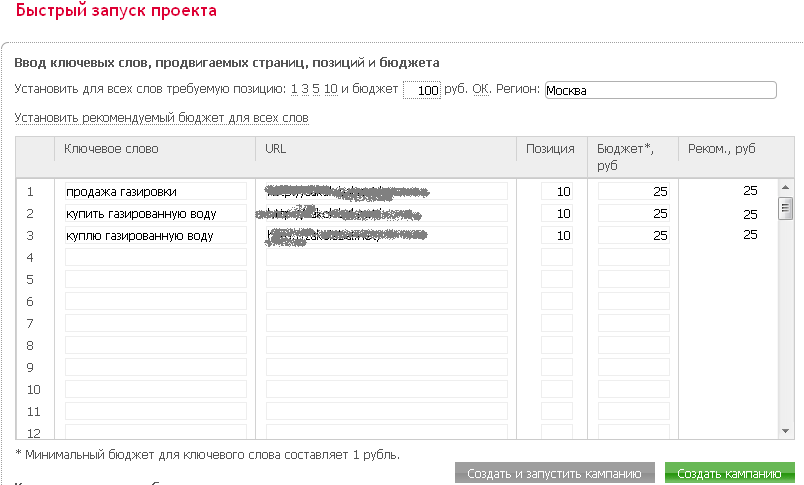Select keyword field 'купить газированную воду'
Screen dimensions: 804x485
click(x=155, y=213)
